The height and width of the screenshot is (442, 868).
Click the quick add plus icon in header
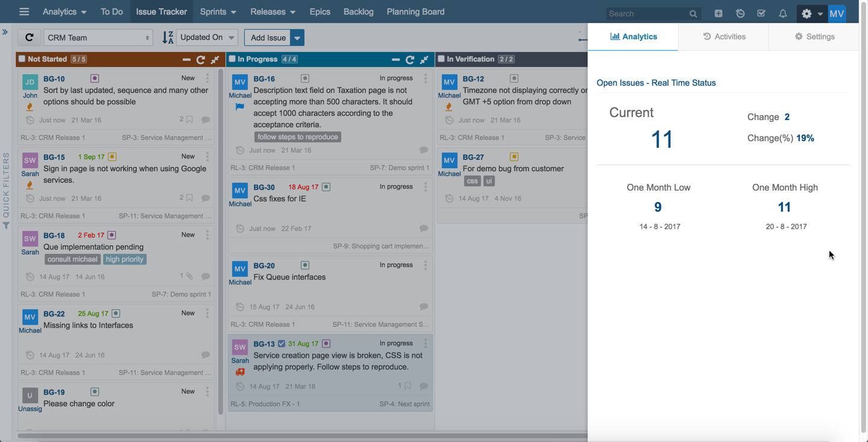tap(719, 13)
